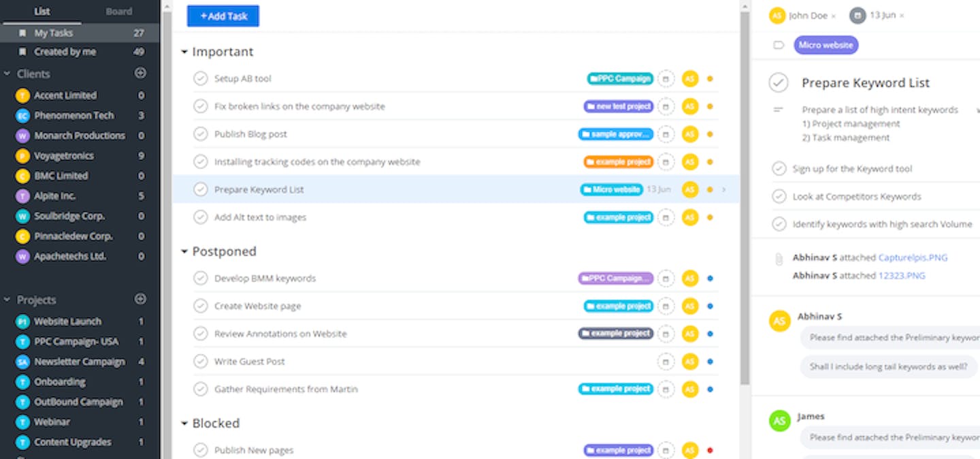Collapse the Clients sidebar group

coord(7,74)
